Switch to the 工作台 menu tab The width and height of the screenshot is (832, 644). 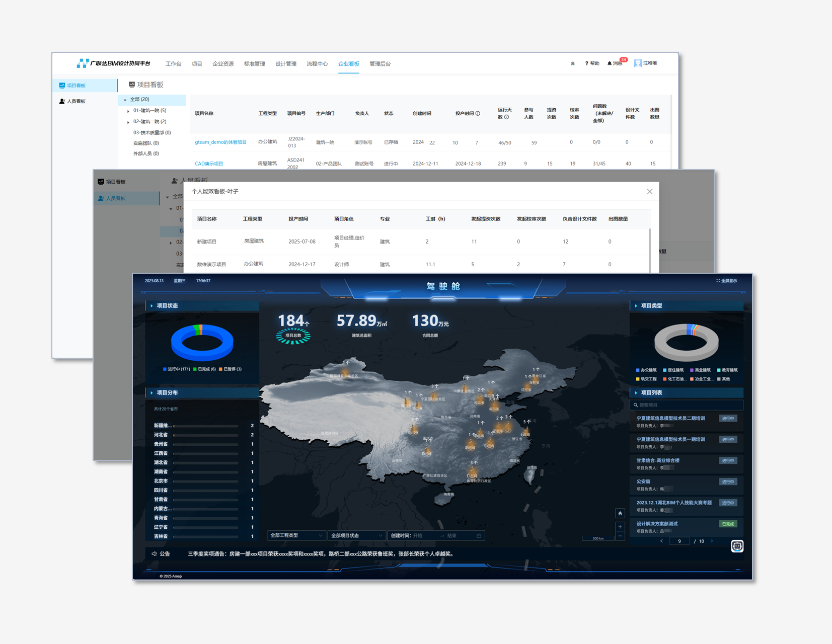pos(173,64)
